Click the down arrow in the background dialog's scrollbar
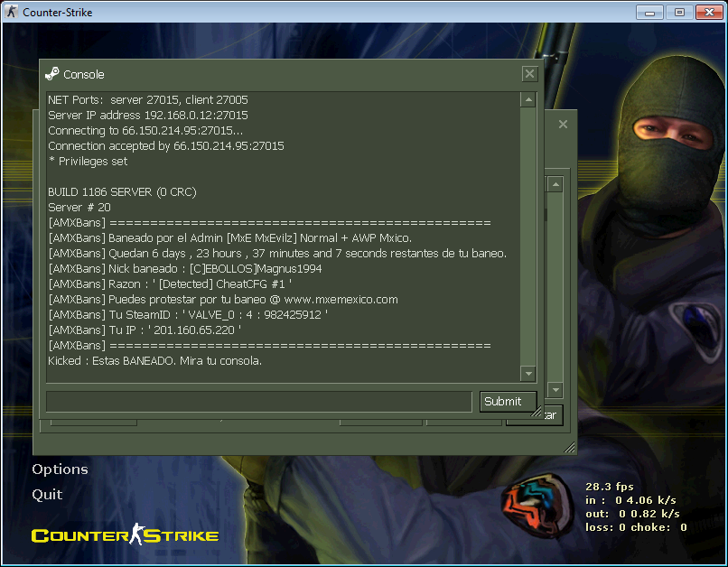728x567 pixels. point(555,390)
